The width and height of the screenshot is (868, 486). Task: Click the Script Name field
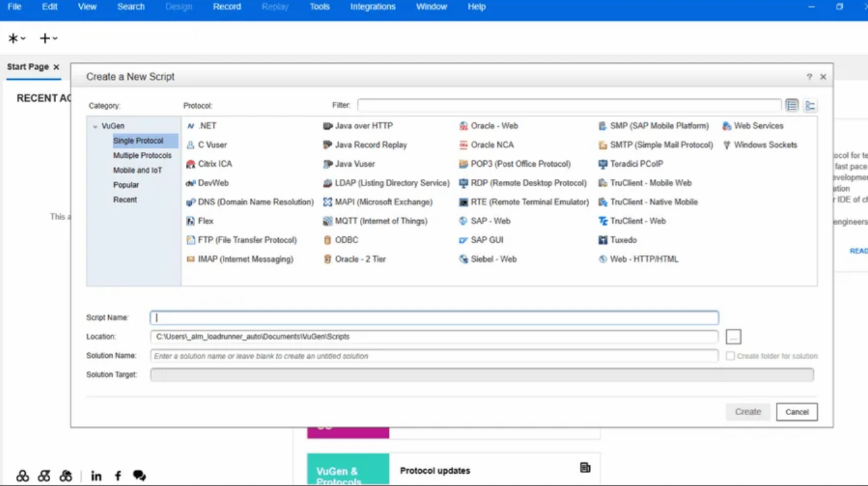435,318
